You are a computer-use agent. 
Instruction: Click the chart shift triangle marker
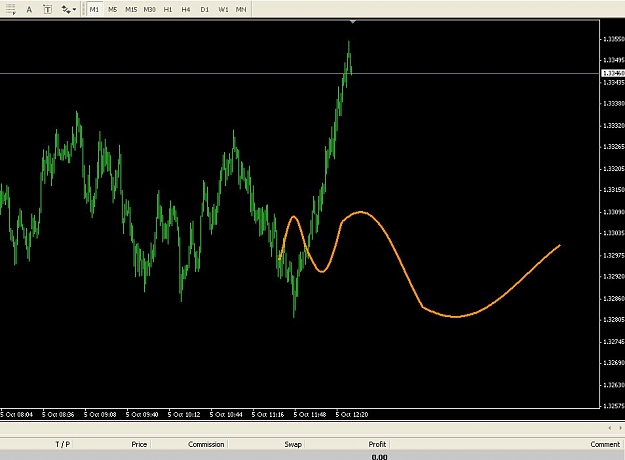tap(353, 22)
